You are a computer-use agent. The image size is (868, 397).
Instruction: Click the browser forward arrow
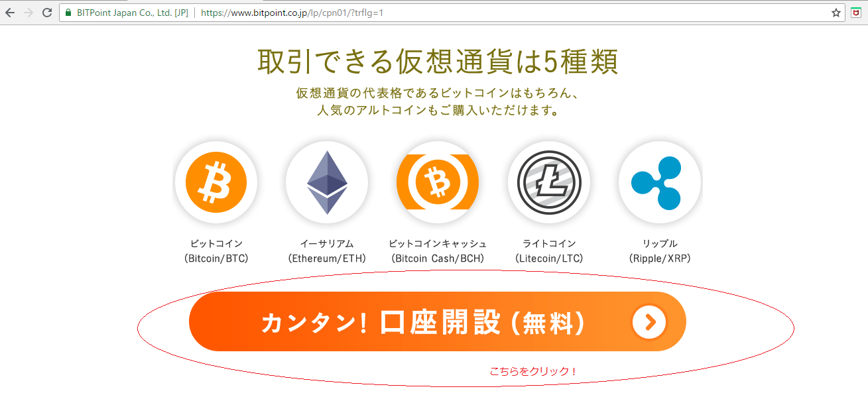pos(29,13)
